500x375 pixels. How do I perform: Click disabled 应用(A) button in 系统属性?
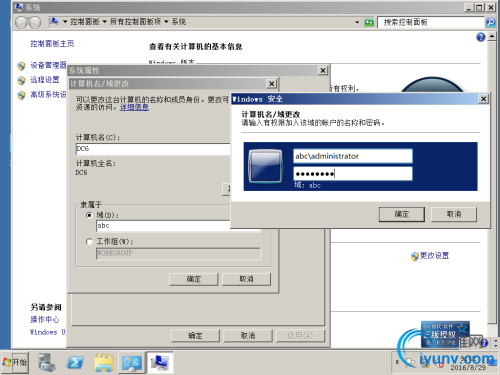pos(300,336)
